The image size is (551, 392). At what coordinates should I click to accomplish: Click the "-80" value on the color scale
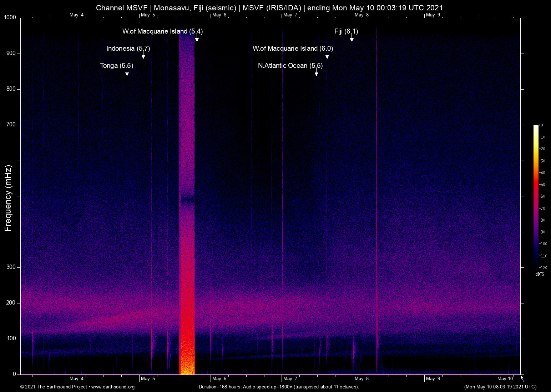coord(542,220)
